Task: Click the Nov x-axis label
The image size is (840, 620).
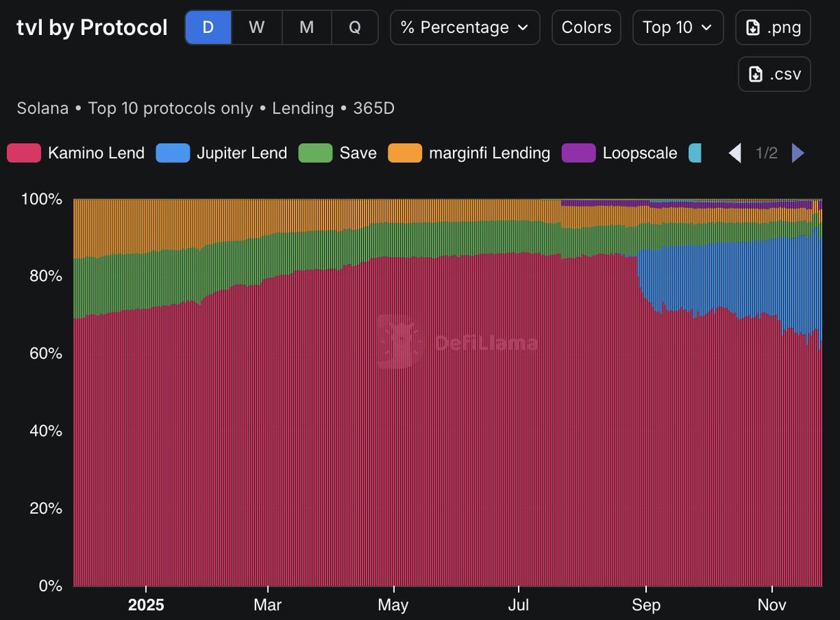Action: [x=771, y=605]
